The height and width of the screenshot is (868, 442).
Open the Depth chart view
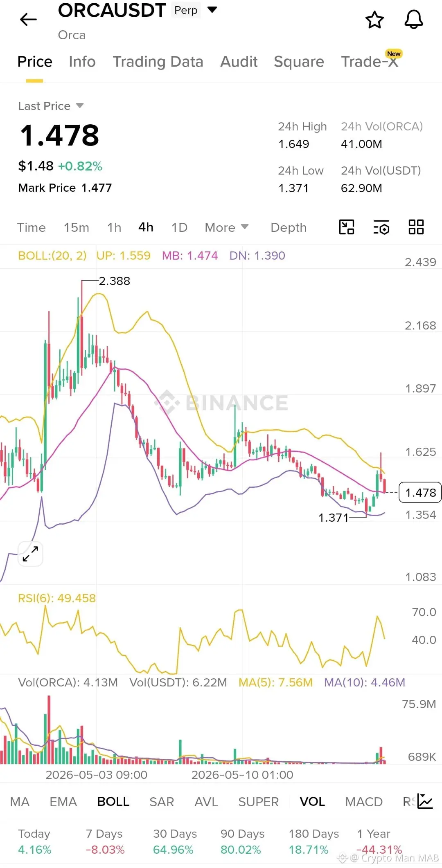pyautogui.click(x=289, y=227)
